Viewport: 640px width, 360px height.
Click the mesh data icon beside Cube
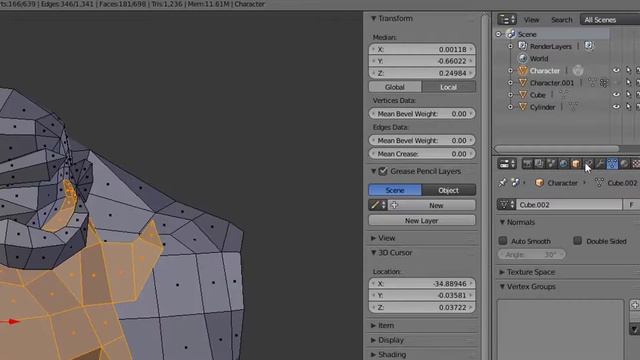tap(563, 95)
